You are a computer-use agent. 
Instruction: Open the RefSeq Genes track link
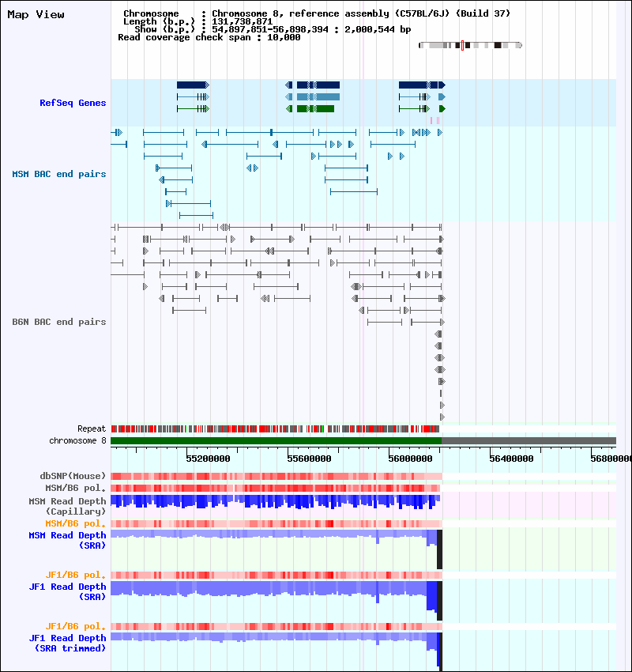click(x=73, y=103)
